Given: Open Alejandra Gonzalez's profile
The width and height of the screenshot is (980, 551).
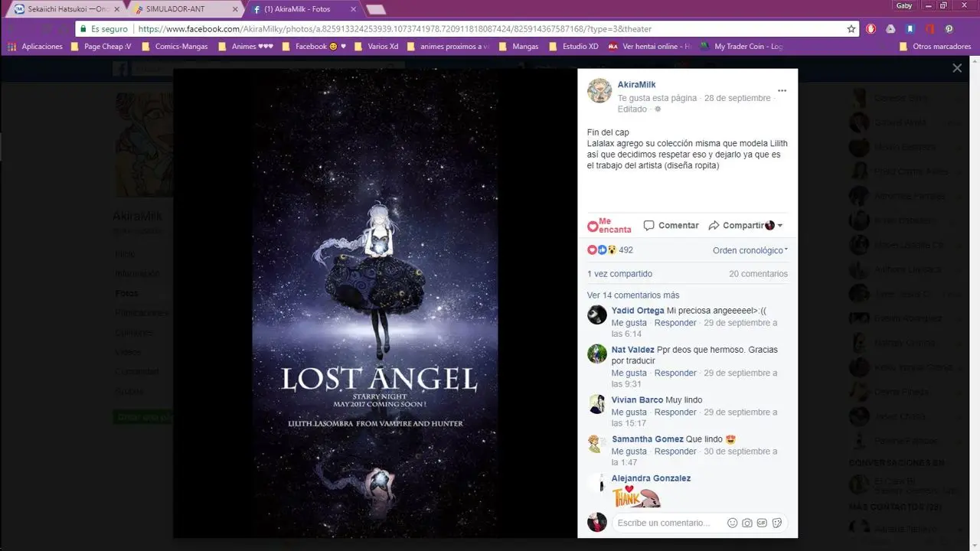Looking at the screenshot, I should pyautogui.click(x=651, y=478).
